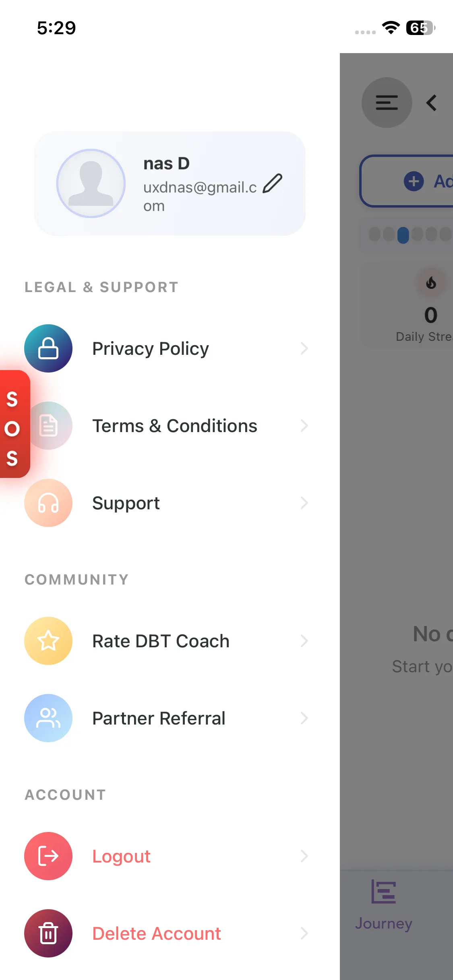Select the highlighted blue day indicator
The image size is (453, 980).
[403, 235]
